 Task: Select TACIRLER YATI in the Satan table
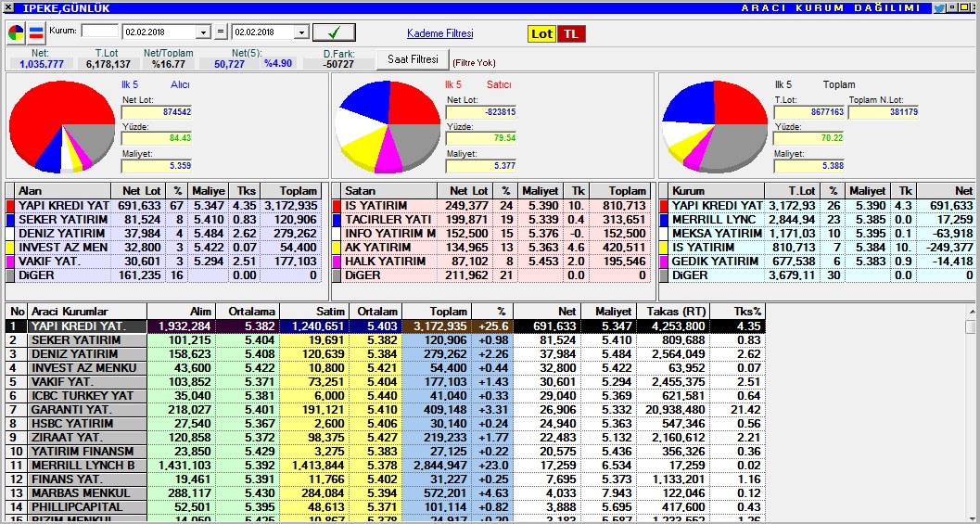tap(493, 220)
